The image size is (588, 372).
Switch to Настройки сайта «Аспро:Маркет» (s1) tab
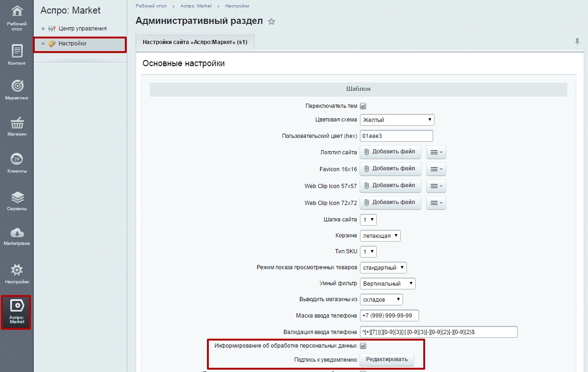[x=195, y=42]
